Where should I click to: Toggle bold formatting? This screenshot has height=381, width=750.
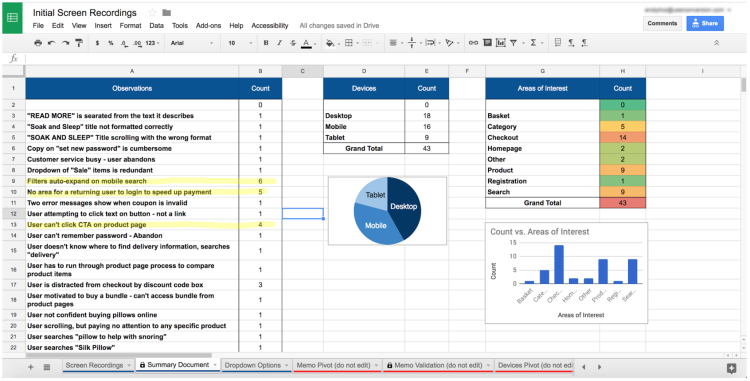(x=265, y=43)
